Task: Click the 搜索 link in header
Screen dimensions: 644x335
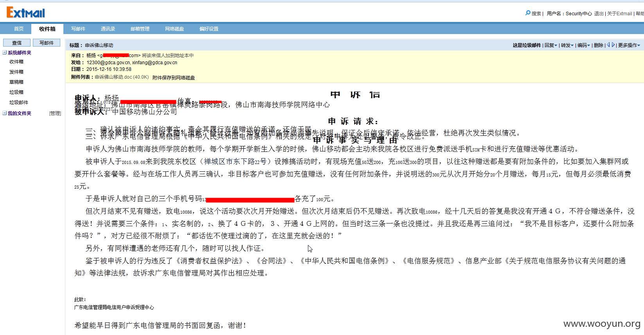Action: point(536,14)
